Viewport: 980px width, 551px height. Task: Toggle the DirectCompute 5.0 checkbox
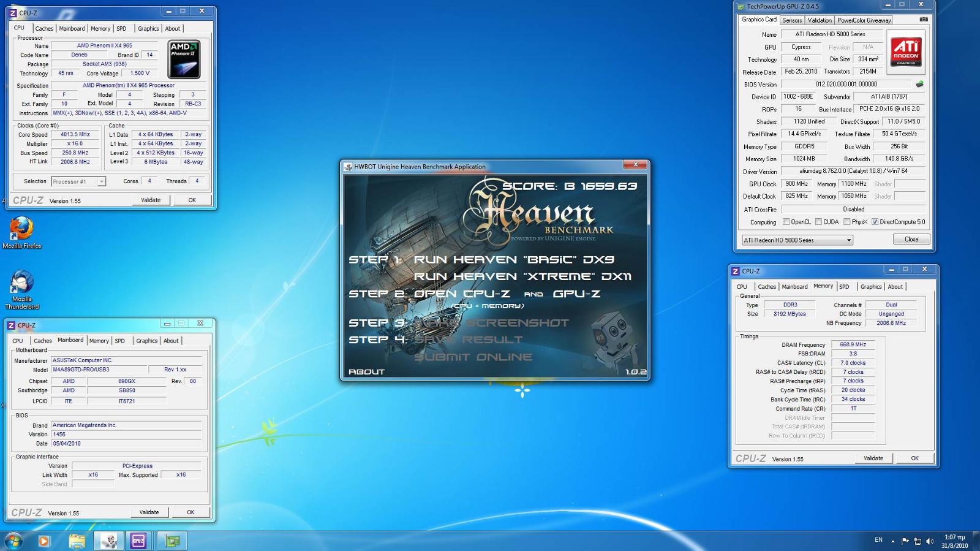[x=875, y=222]
